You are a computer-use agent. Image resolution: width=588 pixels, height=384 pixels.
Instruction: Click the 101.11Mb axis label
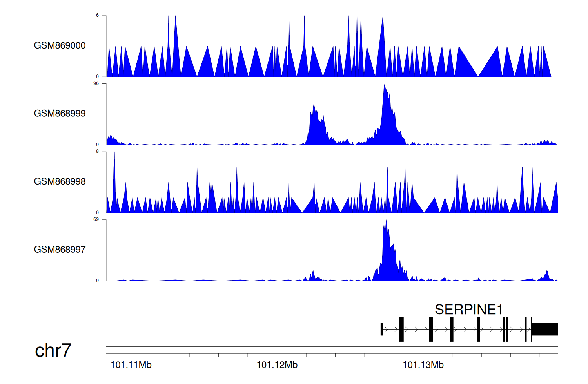tap(131, 365)
